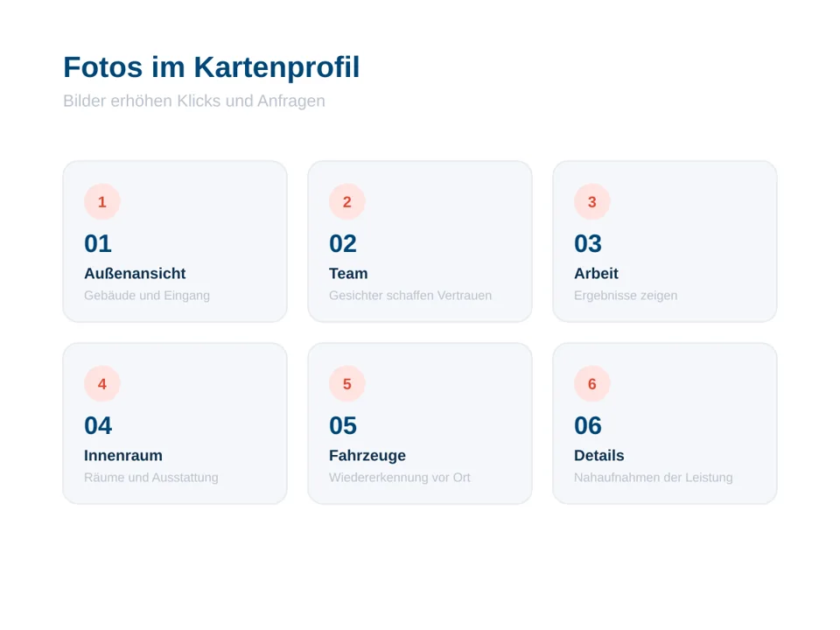The width and height of the screenshot is (840, 630).
Task: Click the large number '01'
Action: (98, 244)
